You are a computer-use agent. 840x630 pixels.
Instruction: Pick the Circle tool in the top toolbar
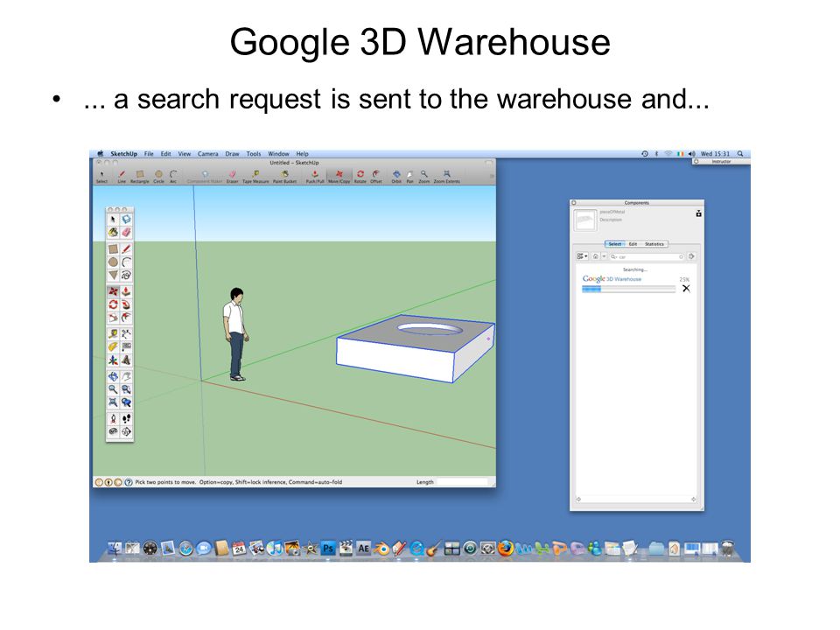[x=158, y=175]
